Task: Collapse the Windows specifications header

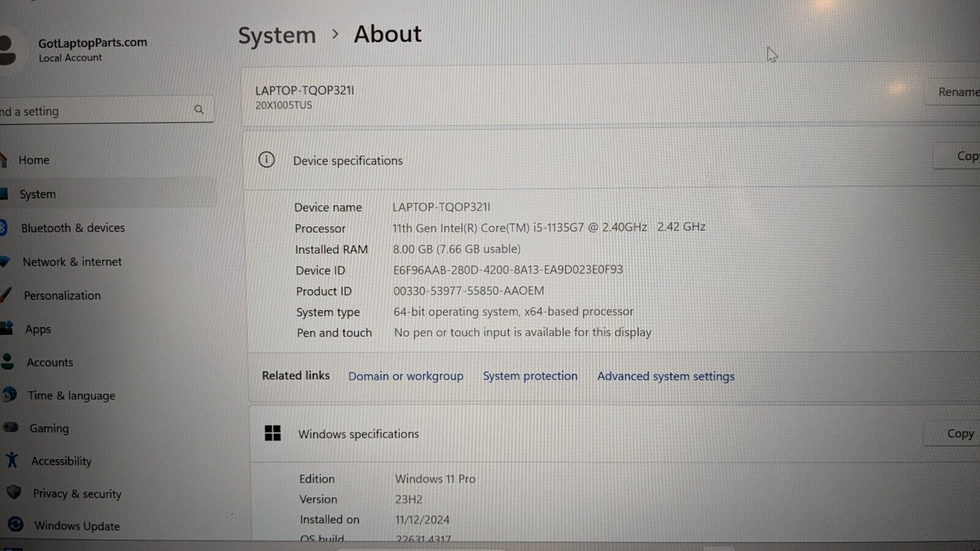Action: [x=614, y=433]
